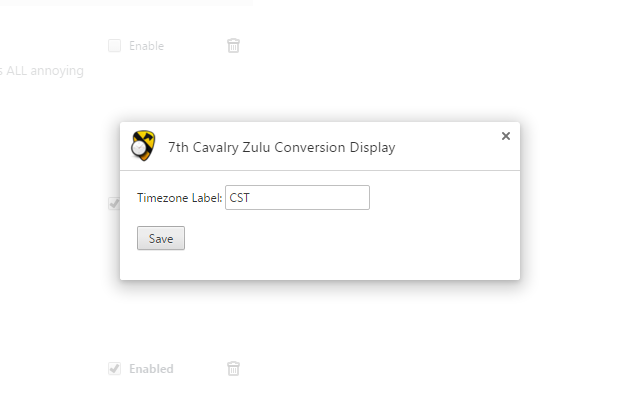640x400 pixels.
Task: Click the greyed 'Enable' label text
Action: point(146,46)
